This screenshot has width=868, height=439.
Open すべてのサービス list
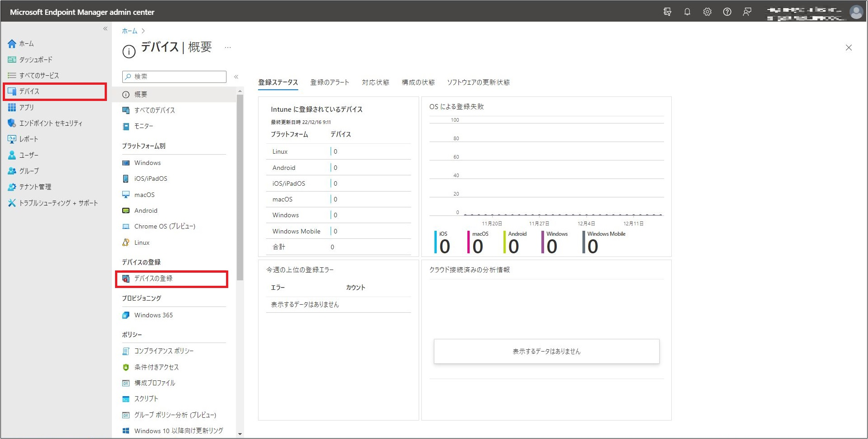(33, 75)
